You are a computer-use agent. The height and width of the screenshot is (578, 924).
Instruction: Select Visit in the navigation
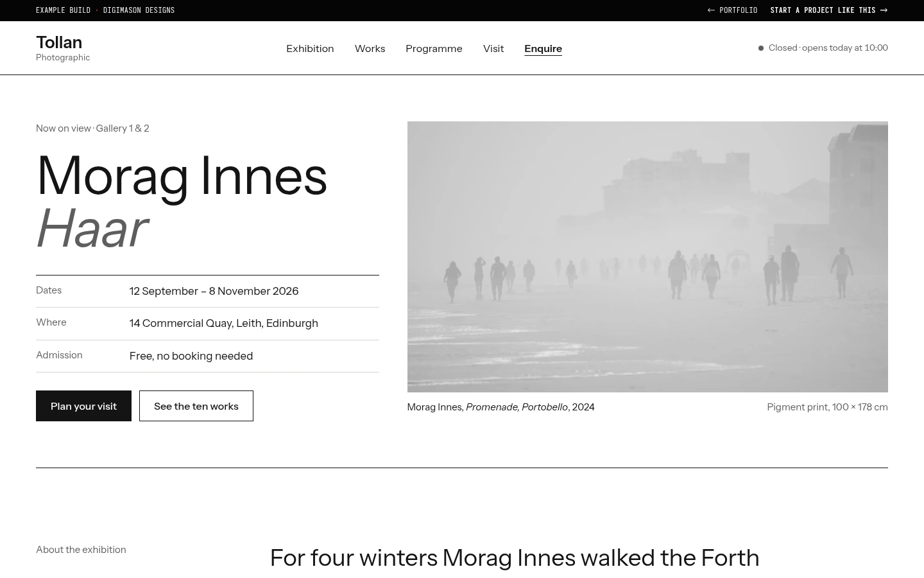tap(493, 49)
